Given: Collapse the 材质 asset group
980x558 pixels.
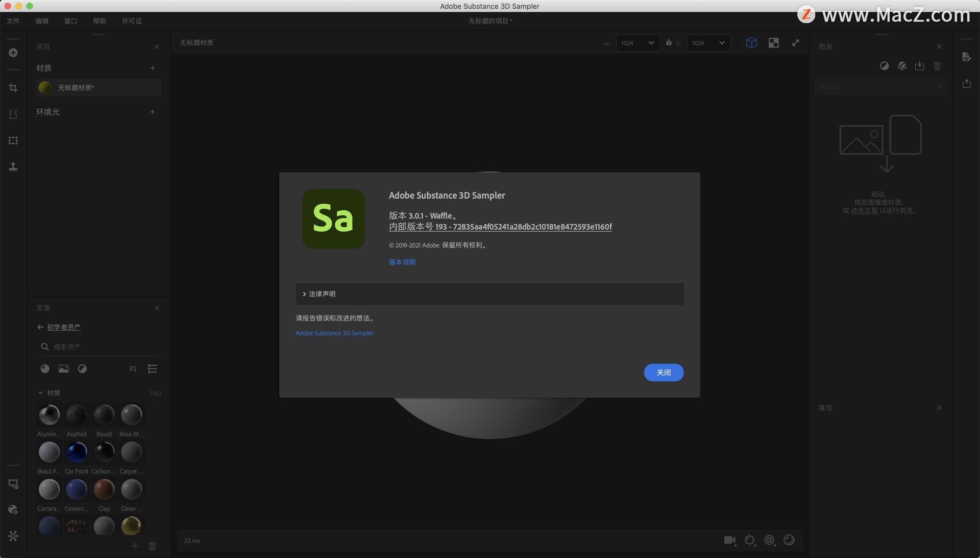Looking at the screenshot, I should (41, 393).
